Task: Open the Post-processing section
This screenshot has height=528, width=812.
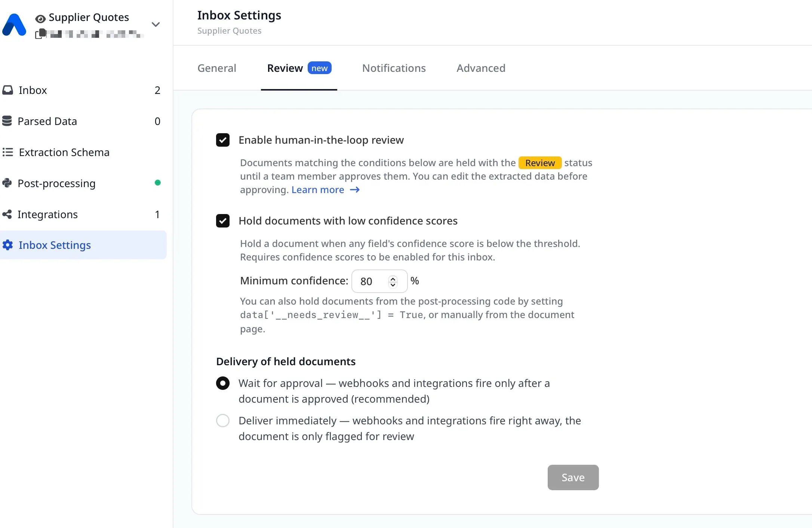Action: tap(83, 183)
